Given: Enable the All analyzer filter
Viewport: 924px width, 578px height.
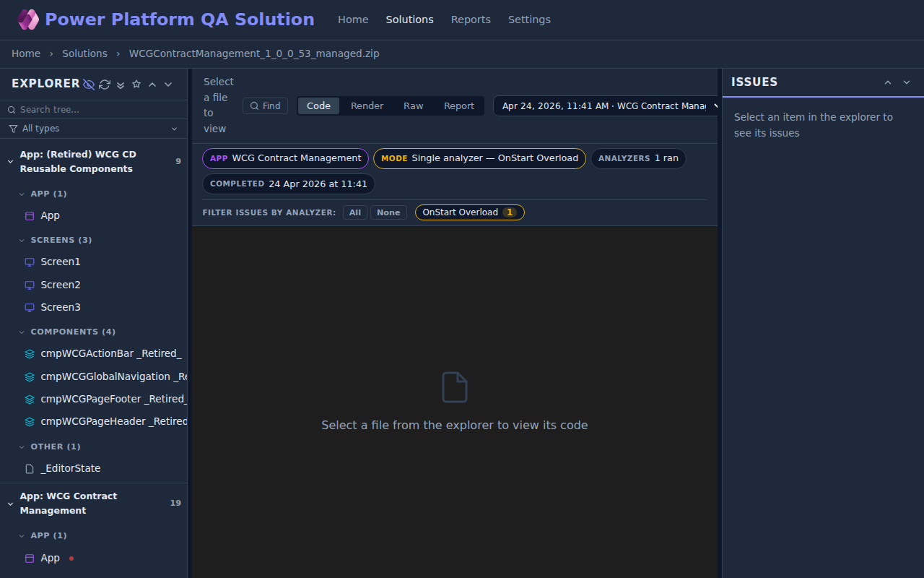Looking at the screenshot, I should 354,212.
